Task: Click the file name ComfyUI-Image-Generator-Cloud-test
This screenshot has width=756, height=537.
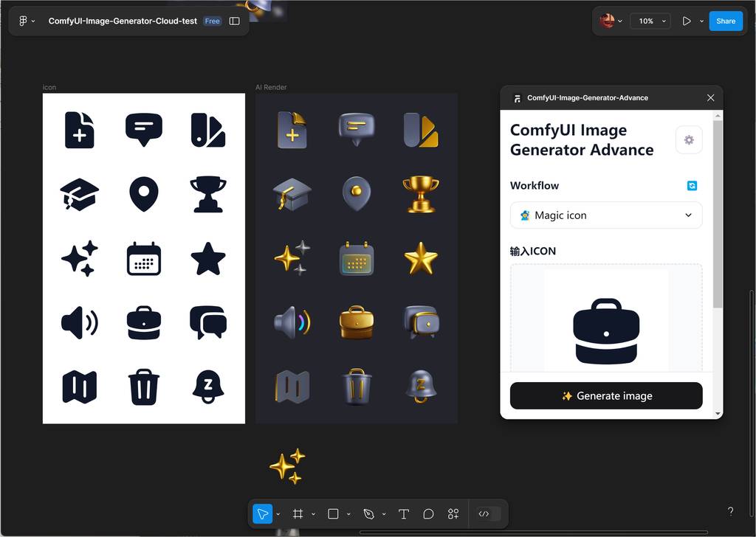Action: pos(123,21)
